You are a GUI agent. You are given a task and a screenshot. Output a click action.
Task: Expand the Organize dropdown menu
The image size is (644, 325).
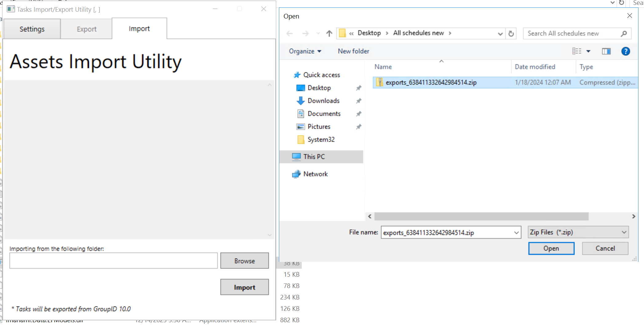(x=305, y=51)
